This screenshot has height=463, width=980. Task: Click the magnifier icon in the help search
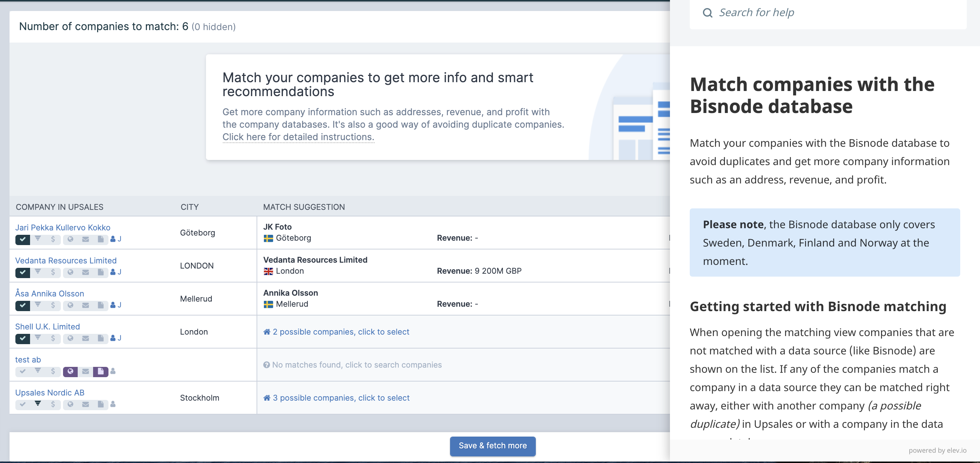pyautogui.click(x=708, y=13)
